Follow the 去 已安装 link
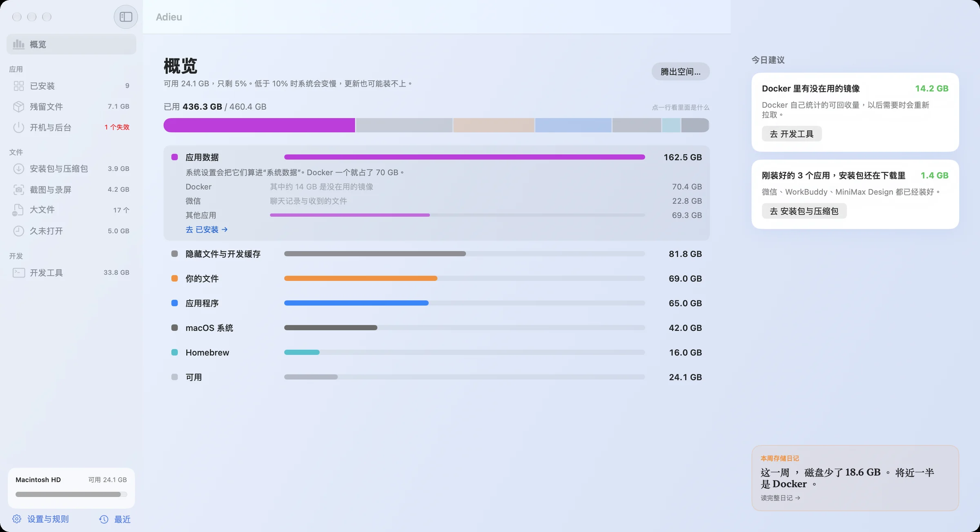This screenshot has height=532, width=980. (x=207, y=229)
